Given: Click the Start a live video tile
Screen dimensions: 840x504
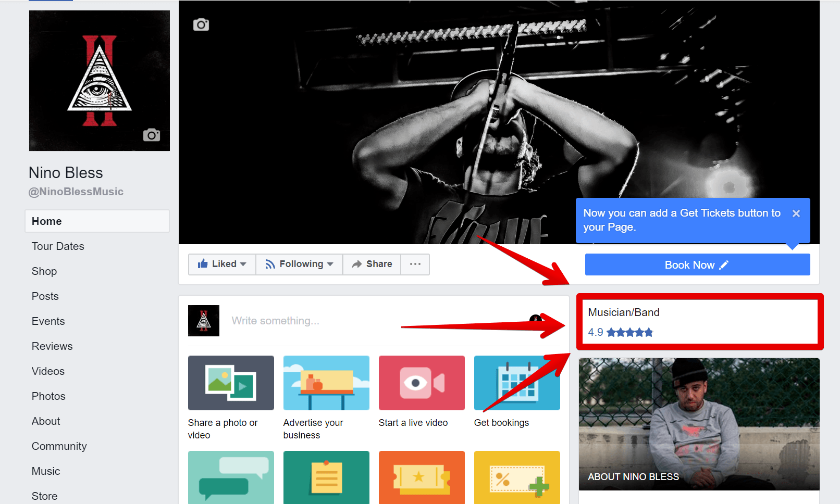Looking at the screenshot, I should (x=422, y=383).
